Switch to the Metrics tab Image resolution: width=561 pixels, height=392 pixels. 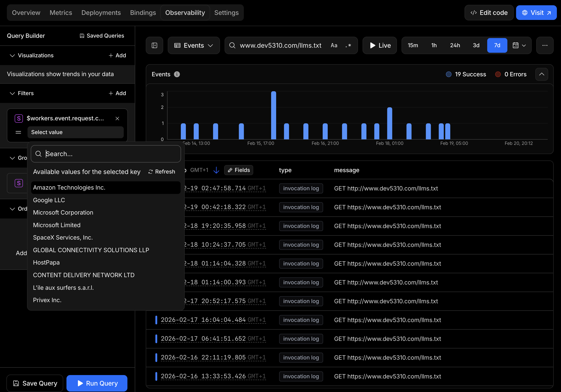[x=61, y=13]
